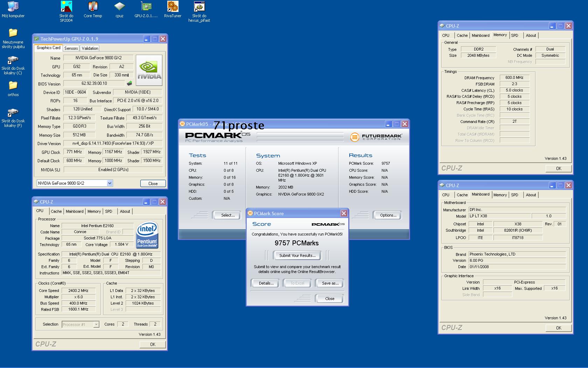The width and height of the screenshot is (588, 368).
Task: Click PCMark05 title bar icon
Action: point(182,124)
